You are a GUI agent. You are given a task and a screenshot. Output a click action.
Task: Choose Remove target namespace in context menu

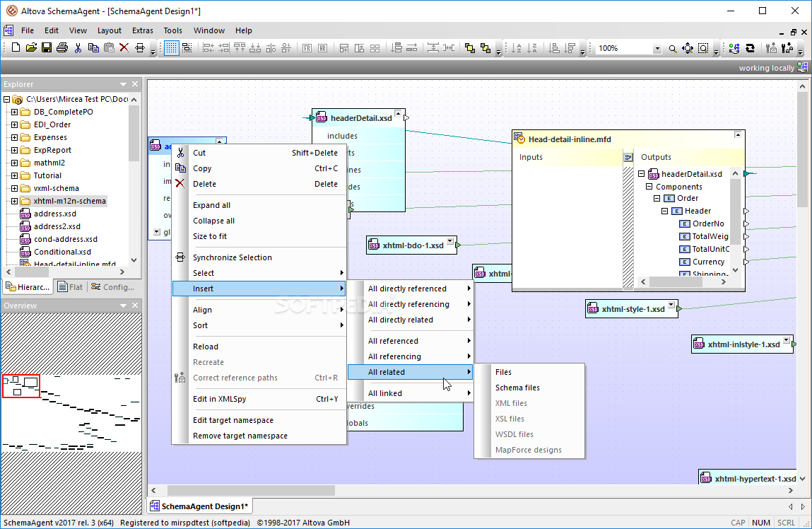tap(259, 436)
